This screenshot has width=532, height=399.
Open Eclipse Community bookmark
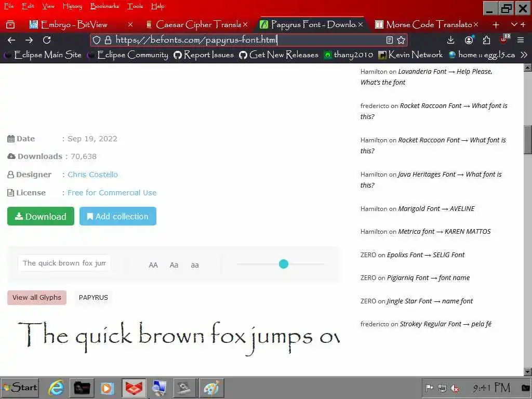coord(128,55)
